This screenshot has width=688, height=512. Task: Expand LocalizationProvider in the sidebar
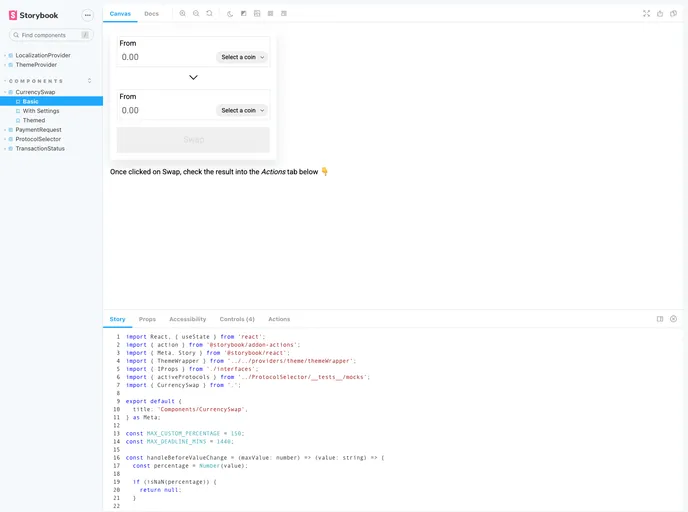[x=43, y=55]
